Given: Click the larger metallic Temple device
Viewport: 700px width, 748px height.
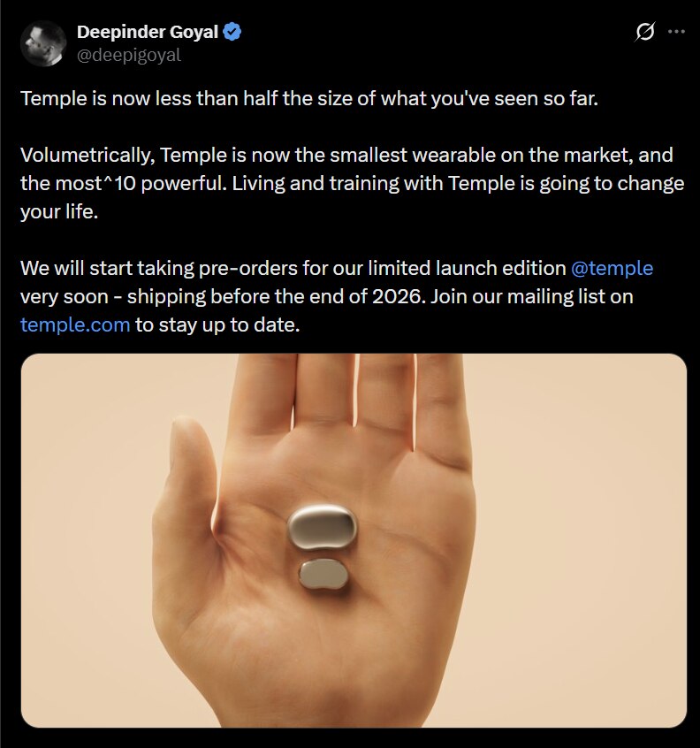Looking at the screenshot, I should tap(322, 527).
